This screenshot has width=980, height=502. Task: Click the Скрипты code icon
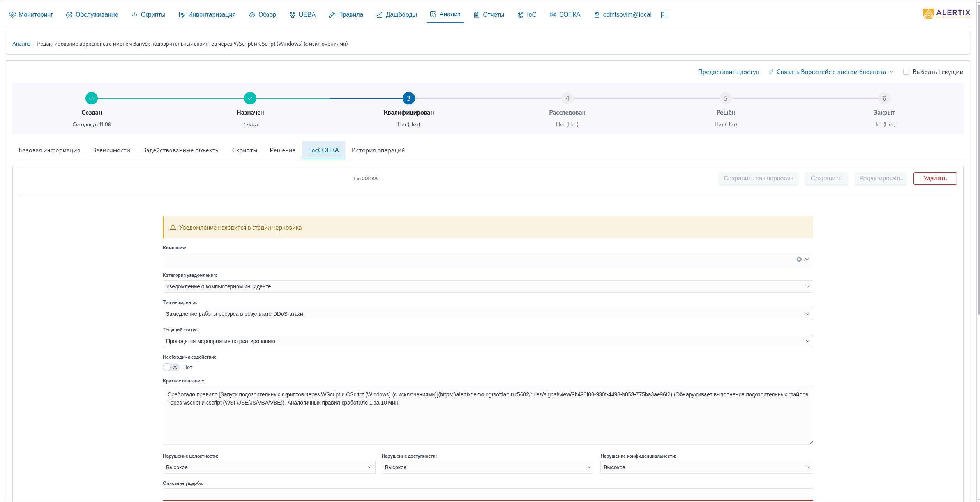[x=134, y=15]
